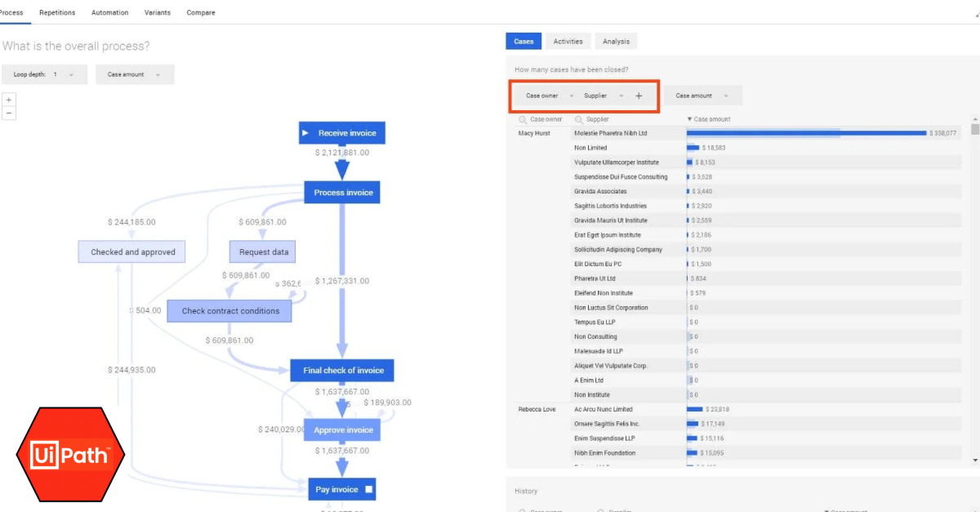980x512 pixels.
Task: Click the sort arrow on Case amount column
Action: click(689, 119)
